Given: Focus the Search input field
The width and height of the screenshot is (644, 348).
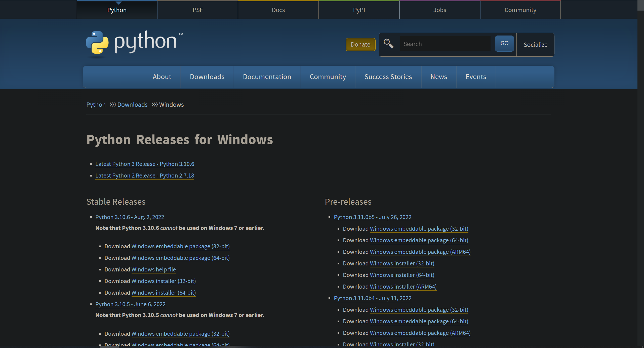Looking at the screenshot, I should (445, 44).
